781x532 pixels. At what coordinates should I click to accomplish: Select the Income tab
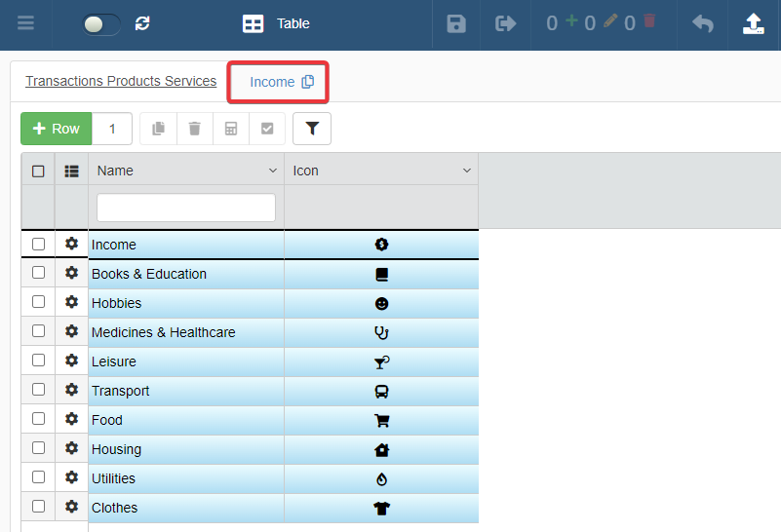pos(272,82)
